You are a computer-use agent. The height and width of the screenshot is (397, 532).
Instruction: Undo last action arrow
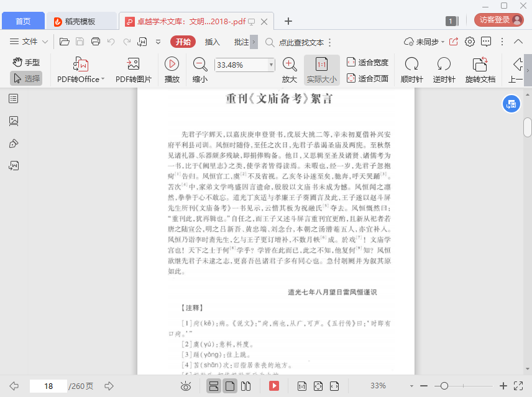point(111,42)
